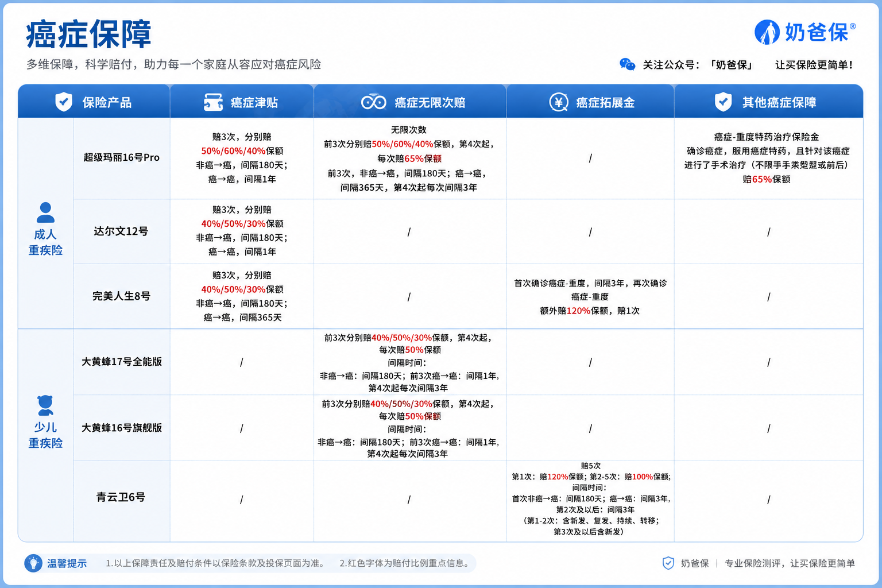Click 40%/50%/30%保额 in 达尔文12号 row

(242, 224)
